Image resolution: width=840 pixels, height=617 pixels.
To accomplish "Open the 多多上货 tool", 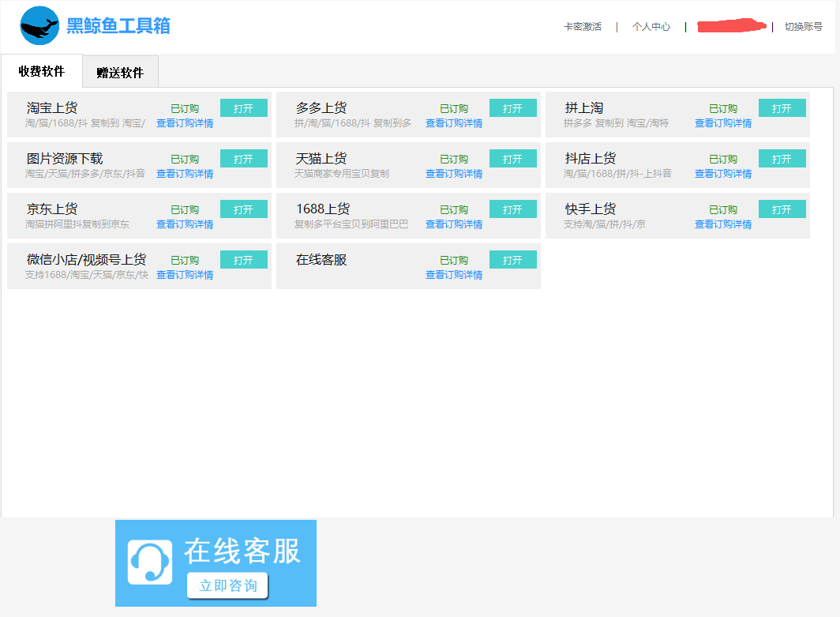I will coord(512,108).
